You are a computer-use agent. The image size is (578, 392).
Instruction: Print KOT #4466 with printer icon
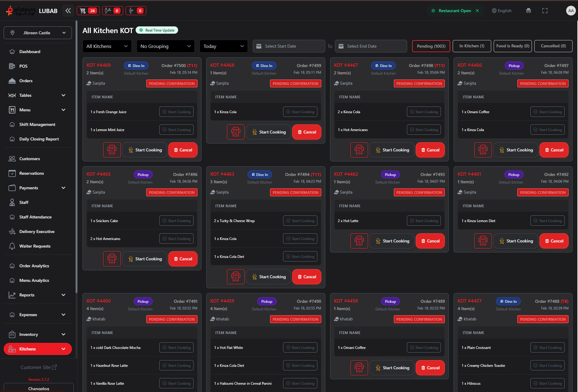483,150
